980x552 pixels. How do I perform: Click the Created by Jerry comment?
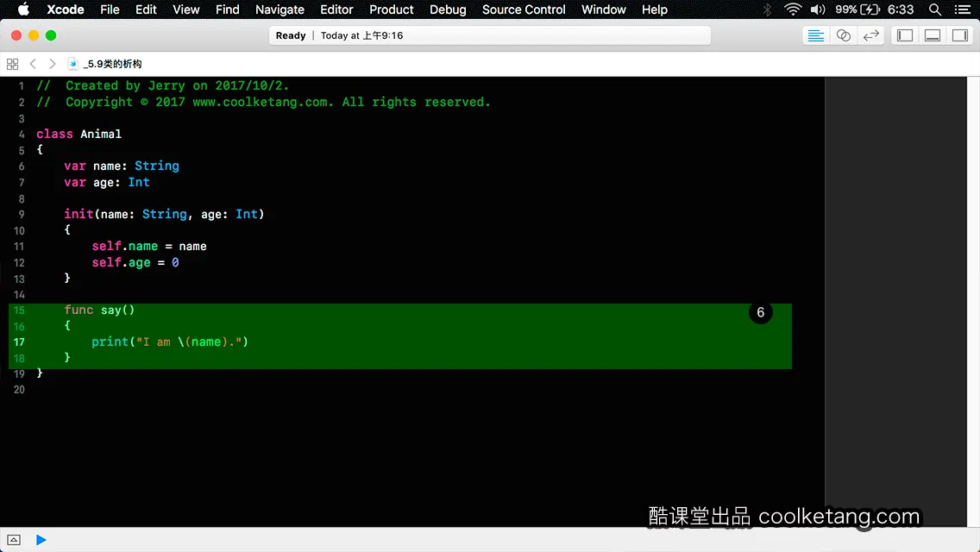tap(162, 85)
